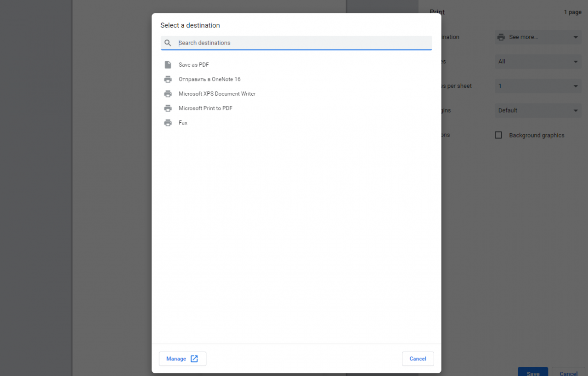Select Save as PDF as destination

[193, 64]
